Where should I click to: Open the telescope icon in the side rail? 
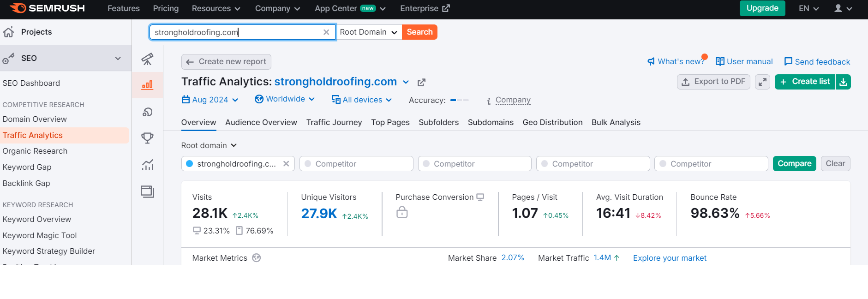pyautogui.click(x=147, y=59)
